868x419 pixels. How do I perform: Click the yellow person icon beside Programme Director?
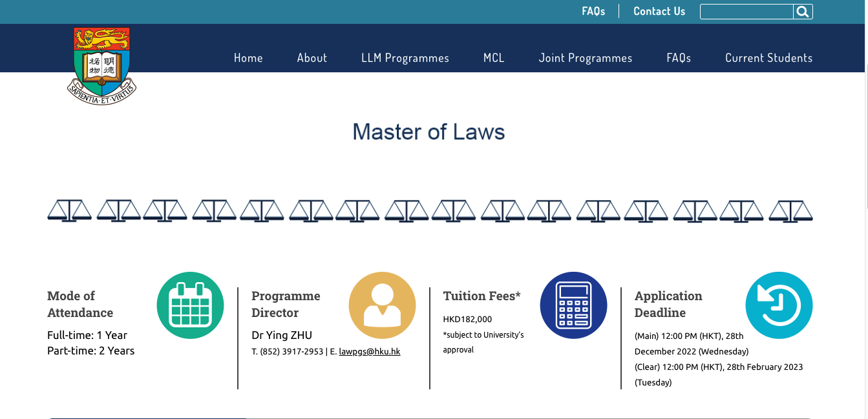[382, 305]
